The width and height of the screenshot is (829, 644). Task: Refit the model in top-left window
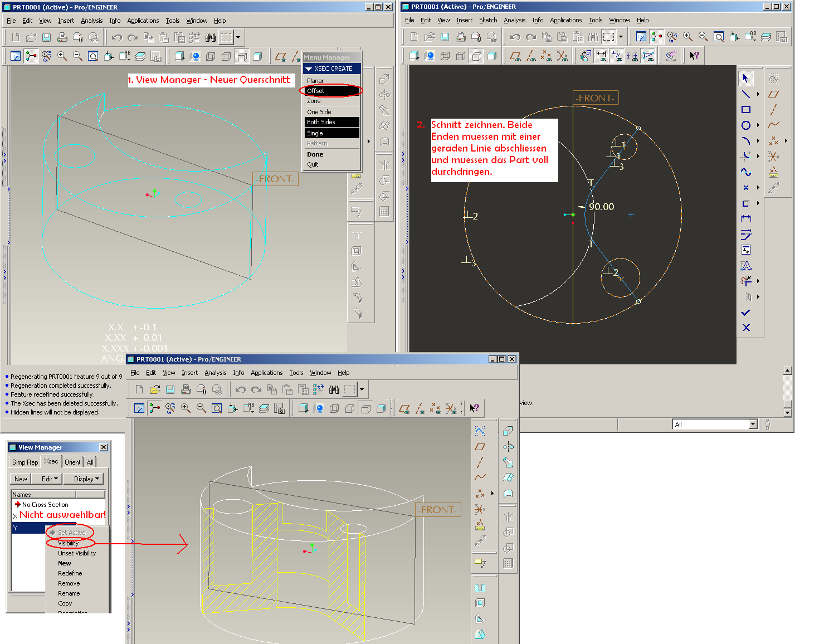point(93,56)
